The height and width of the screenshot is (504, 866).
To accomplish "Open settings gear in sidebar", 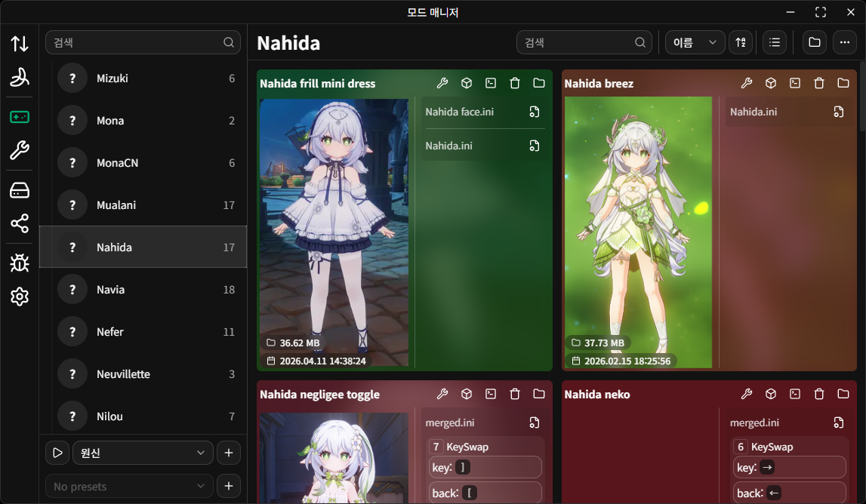I will [x=20, y=297].
